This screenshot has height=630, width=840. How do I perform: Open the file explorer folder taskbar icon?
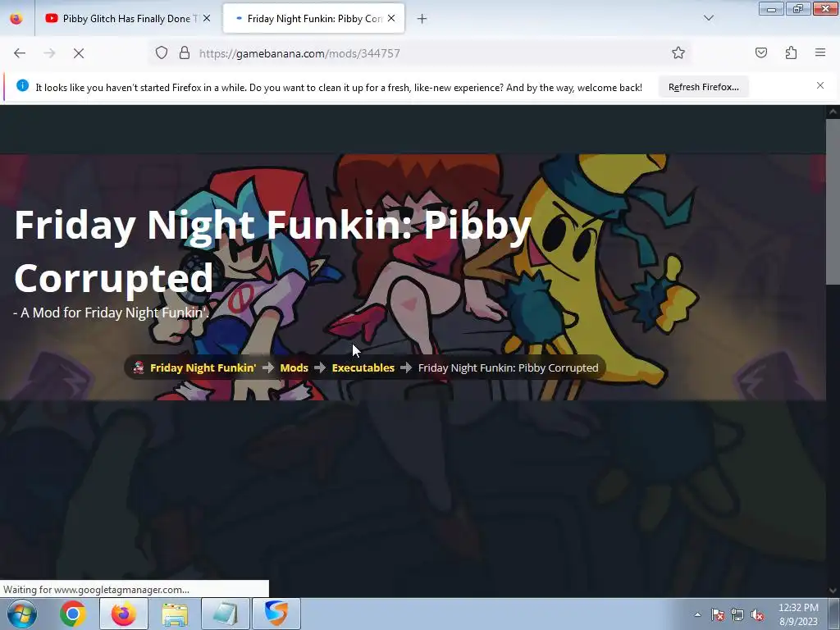(175, 614)
